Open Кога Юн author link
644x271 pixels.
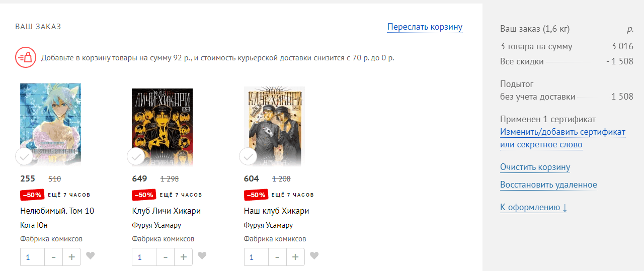(x=34, y=225)
